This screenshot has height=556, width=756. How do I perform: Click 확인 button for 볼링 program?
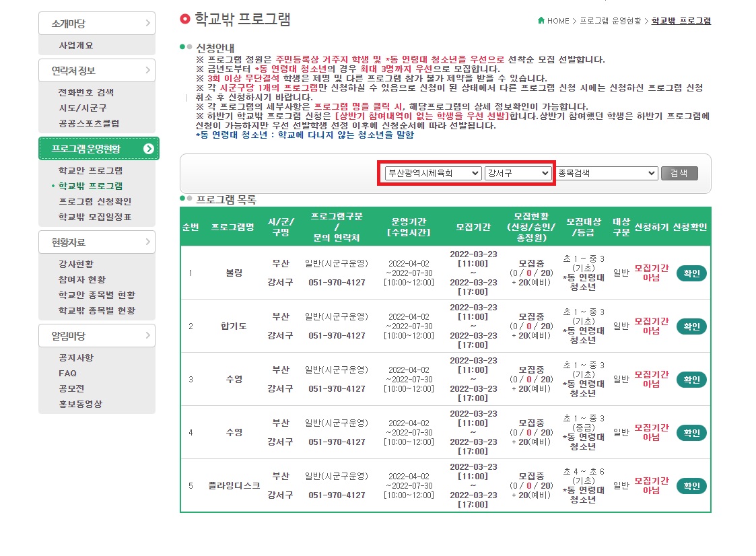pyautogui.click(x=691, y=273)
